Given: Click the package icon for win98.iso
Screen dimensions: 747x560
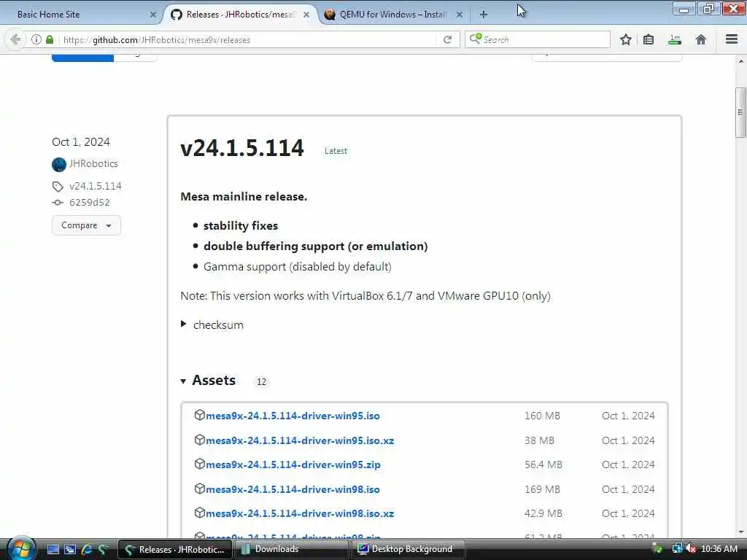Looking at the screenshot, I should tap(200, 489).
